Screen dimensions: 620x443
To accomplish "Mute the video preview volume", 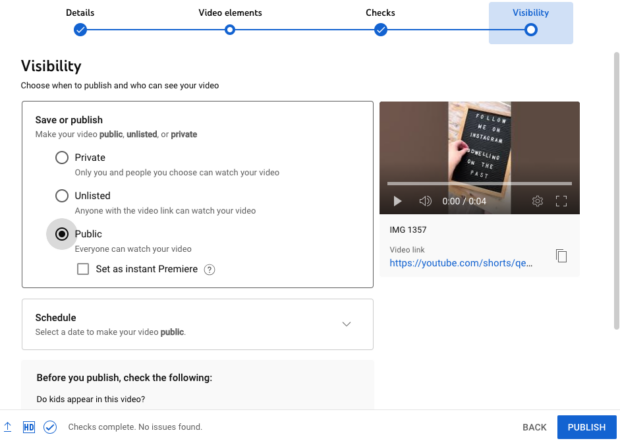I will coord(425,201).
